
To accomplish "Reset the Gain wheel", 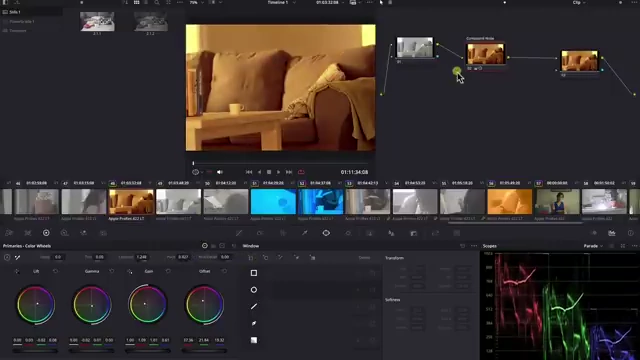I will (x=168, y=271).
